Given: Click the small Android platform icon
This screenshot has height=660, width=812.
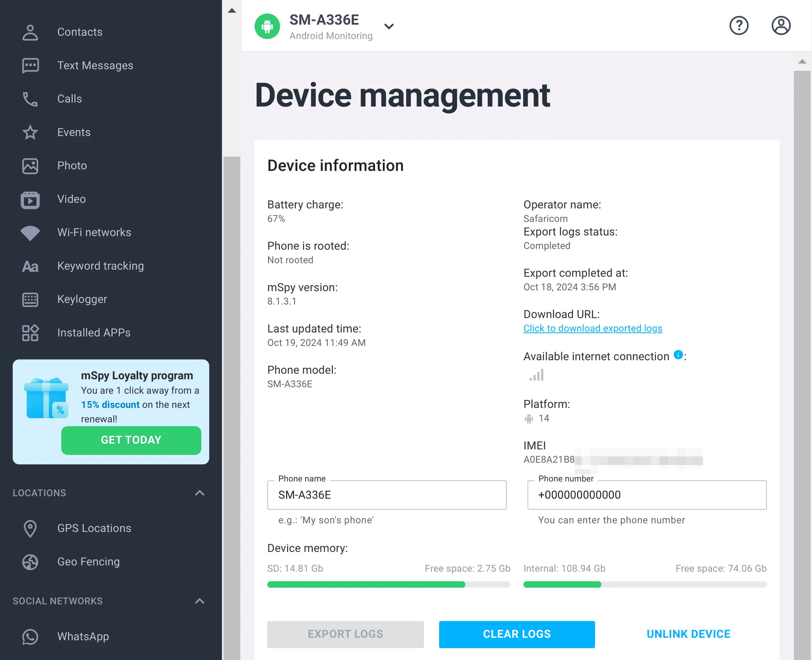Looking at the screenshot, I should (x=529, y=418).
